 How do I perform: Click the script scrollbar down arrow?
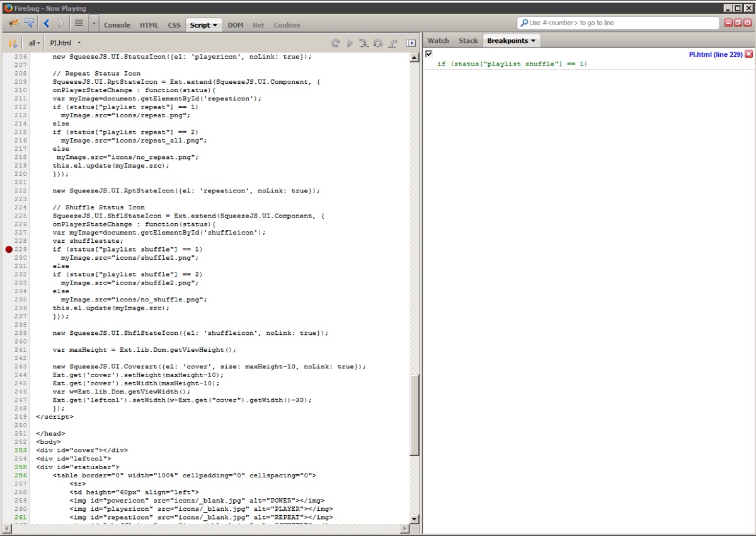tap(415, 519)
